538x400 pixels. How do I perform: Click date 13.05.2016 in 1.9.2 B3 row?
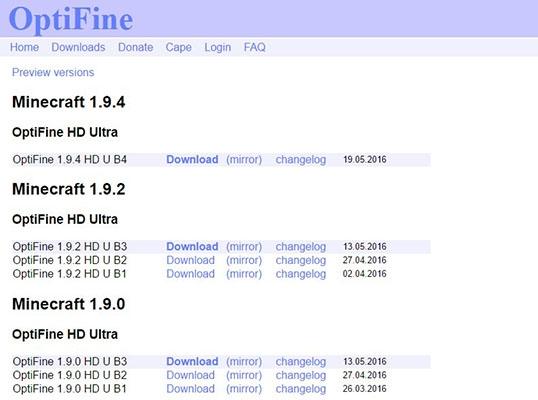(365, 247)
